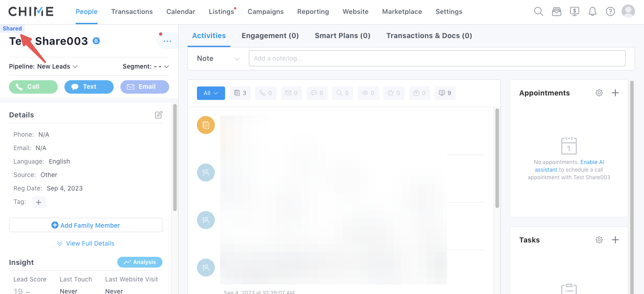Edit the Details section with pencil icon

(x=158, y=115)
